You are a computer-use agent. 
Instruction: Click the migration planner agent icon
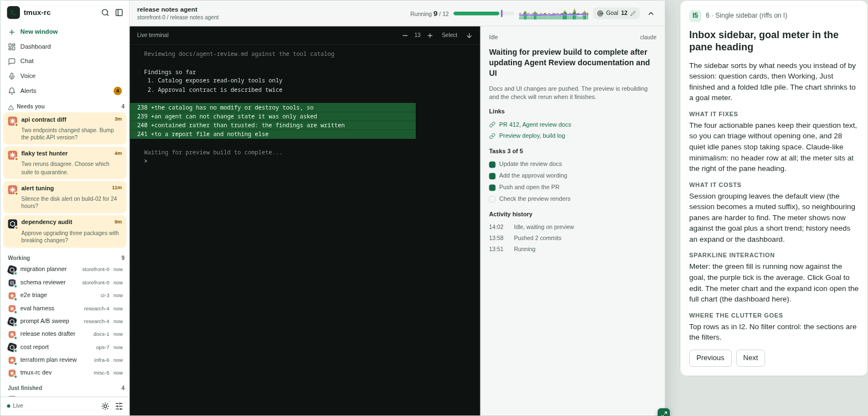12,270
